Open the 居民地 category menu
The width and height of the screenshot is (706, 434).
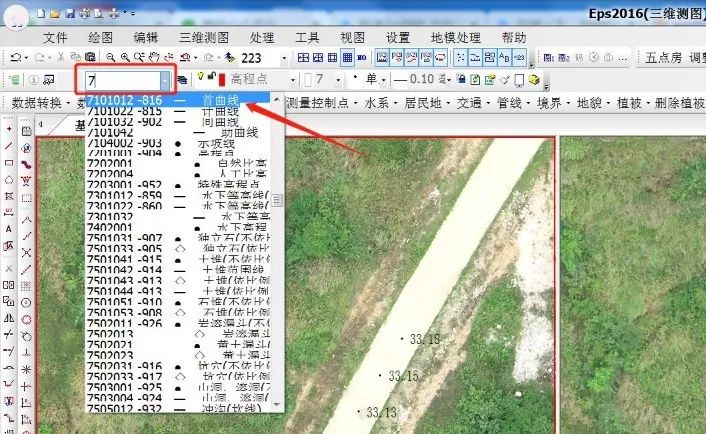click(426, 103)
